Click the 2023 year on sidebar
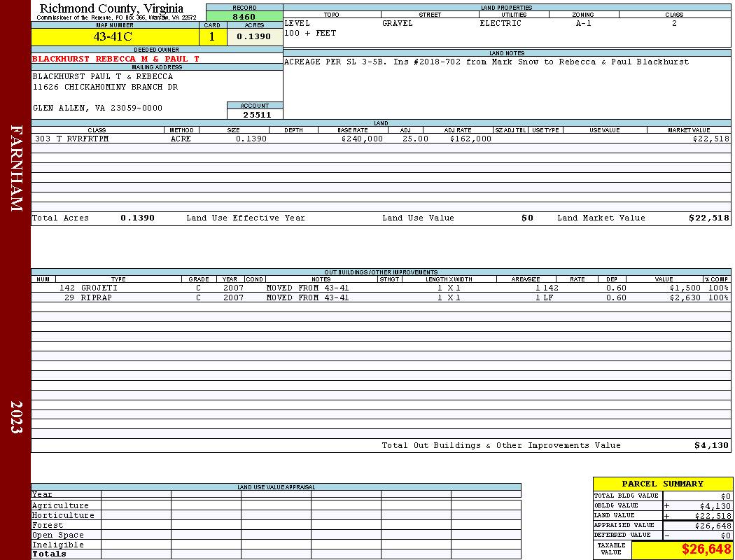This screenshot has width=735, height=560. [16, 416]
